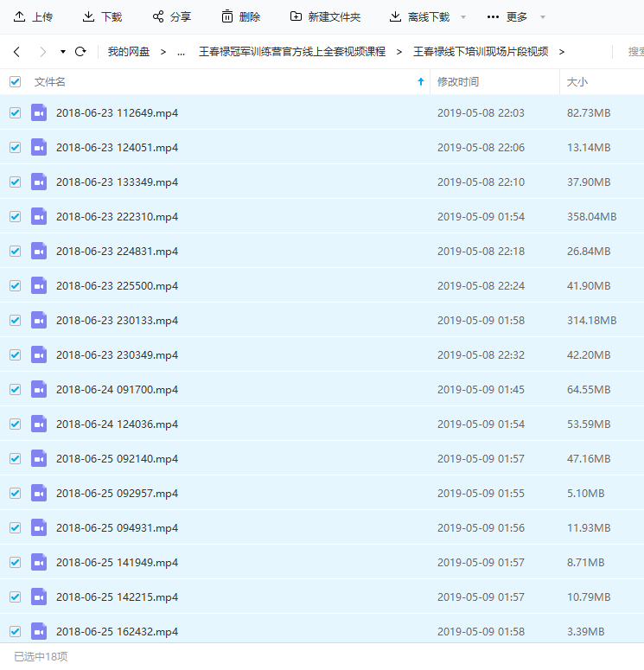
Task: Uncheck 2018-06-23 230349.mp4 checkbox
Action: tap(15, 354)
